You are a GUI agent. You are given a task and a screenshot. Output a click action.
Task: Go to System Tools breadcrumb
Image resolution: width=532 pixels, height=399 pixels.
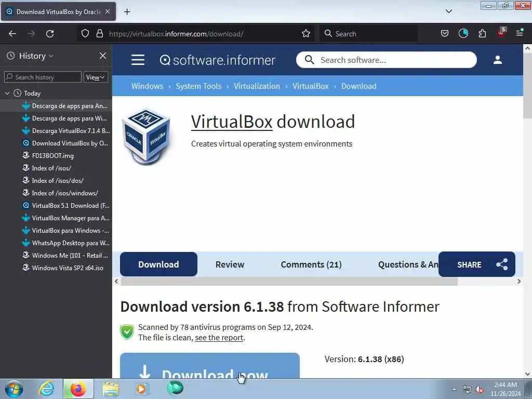pyautogui.click(x=198, y=86)
